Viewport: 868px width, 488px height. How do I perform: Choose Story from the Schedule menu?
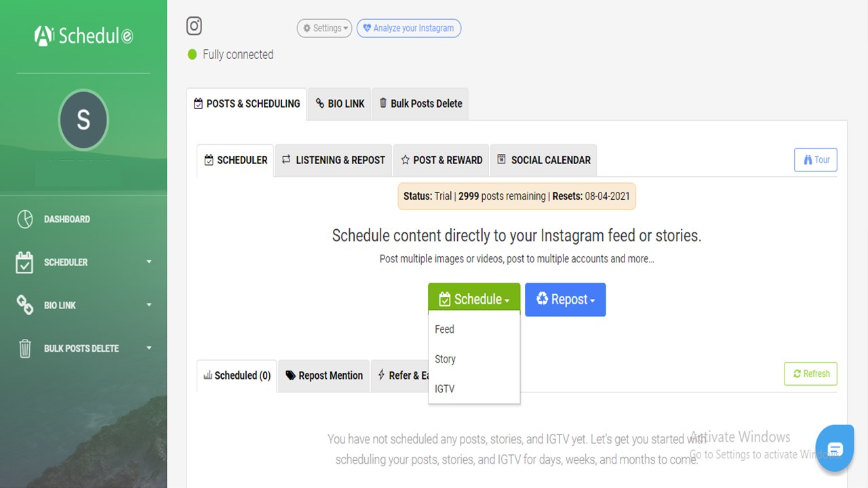[x=446, y=359]
